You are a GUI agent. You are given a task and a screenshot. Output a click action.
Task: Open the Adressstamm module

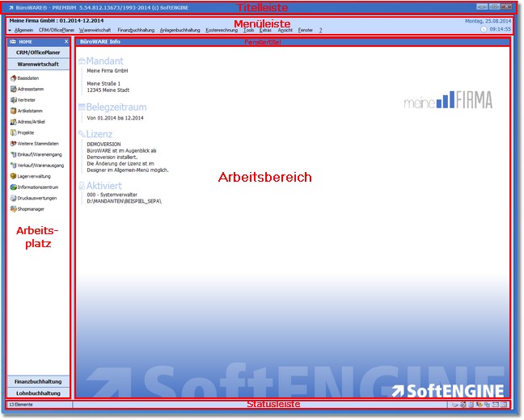tap(29, 89)
